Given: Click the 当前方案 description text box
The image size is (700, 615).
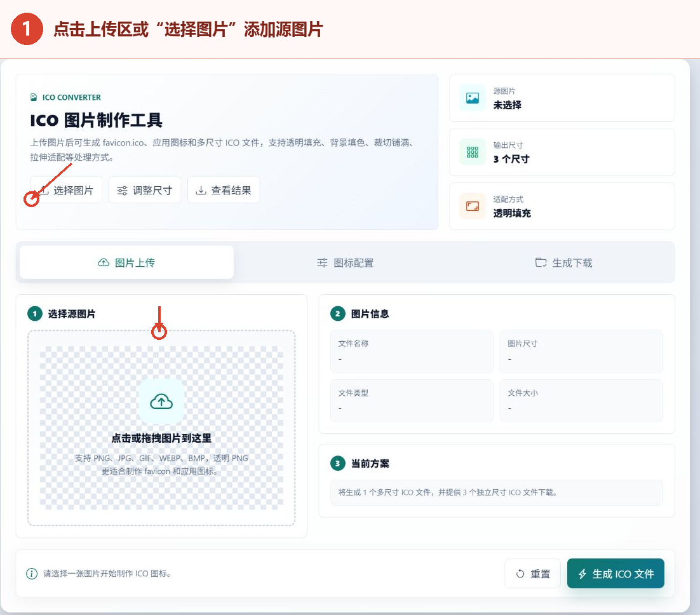Looking at the screenshot, I should tap(497, 492).
